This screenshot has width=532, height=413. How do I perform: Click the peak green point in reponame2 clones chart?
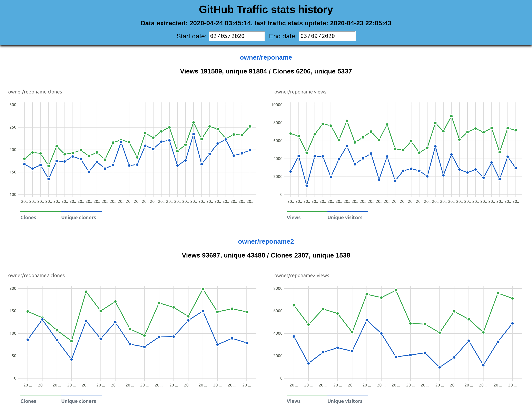(x=203, y=289)
